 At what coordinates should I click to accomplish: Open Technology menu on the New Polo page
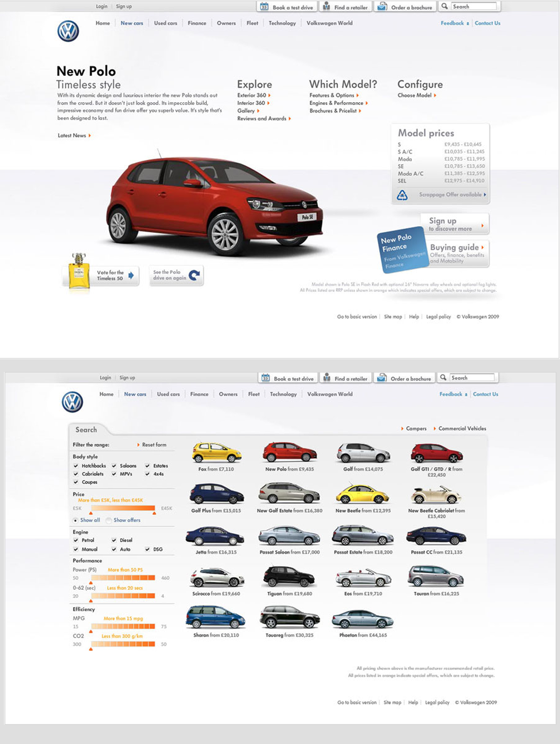[282, 23]
